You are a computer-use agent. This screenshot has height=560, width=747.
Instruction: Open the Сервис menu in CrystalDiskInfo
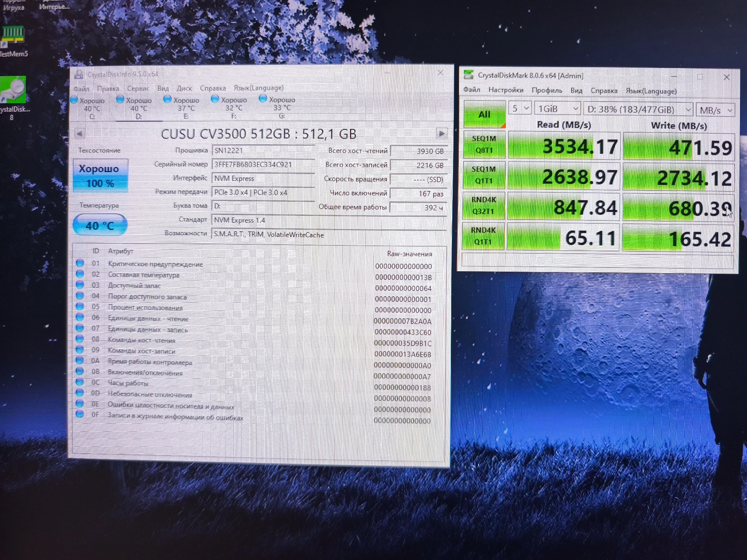click(138, 89)
